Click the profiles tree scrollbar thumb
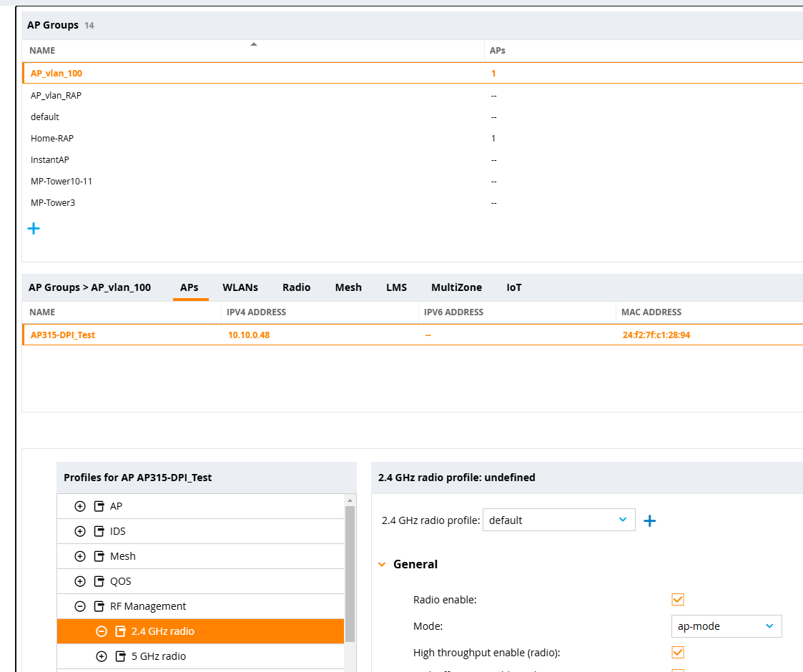This screenshot has height=672, width=803. pyautogui.click(x=350, y=573)
